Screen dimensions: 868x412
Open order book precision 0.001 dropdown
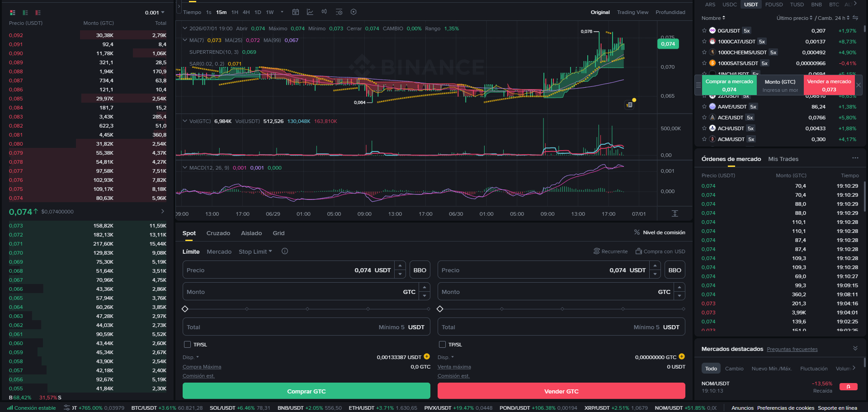(x=155, y=13)
